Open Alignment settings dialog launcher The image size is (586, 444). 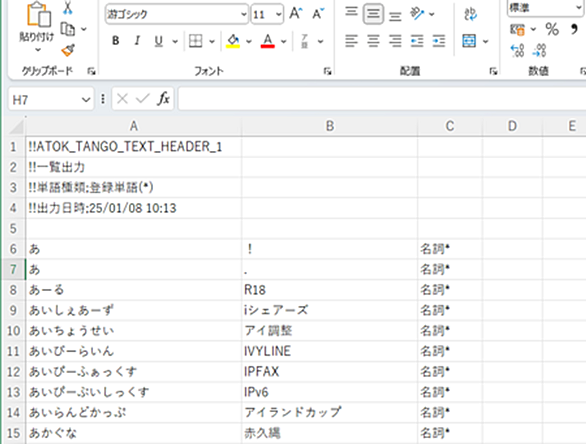click(x=493, y=71)
